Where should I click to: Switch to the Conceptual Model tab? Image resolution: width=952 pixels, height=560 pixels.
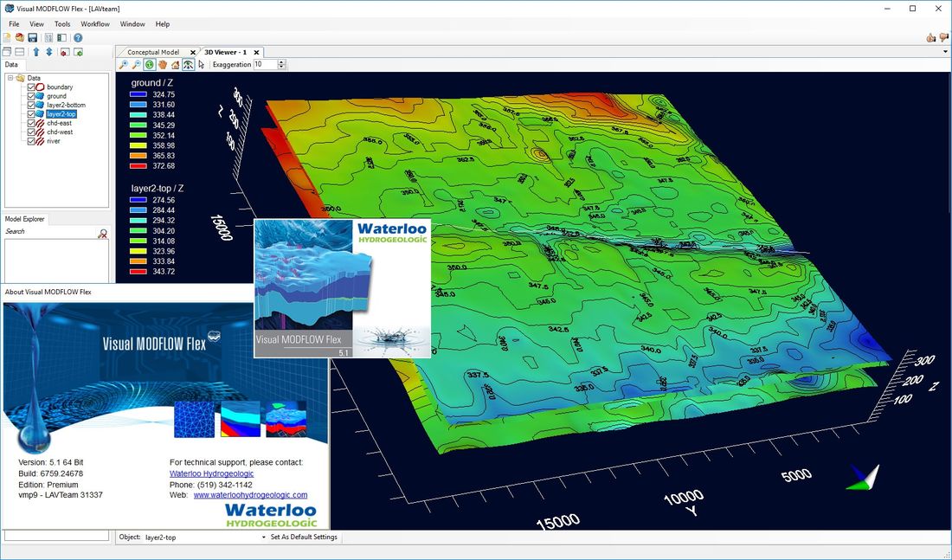[x=153, y=52]
